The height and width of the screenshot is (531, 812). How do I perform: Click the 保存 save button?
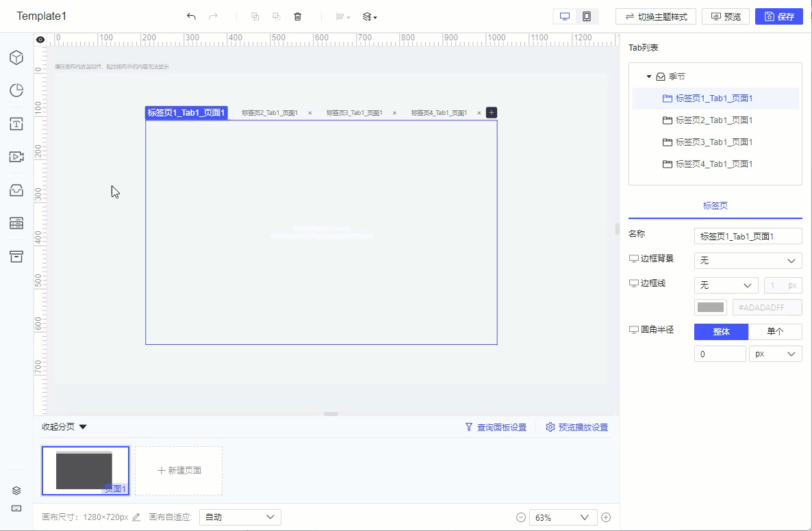point(778,16)
